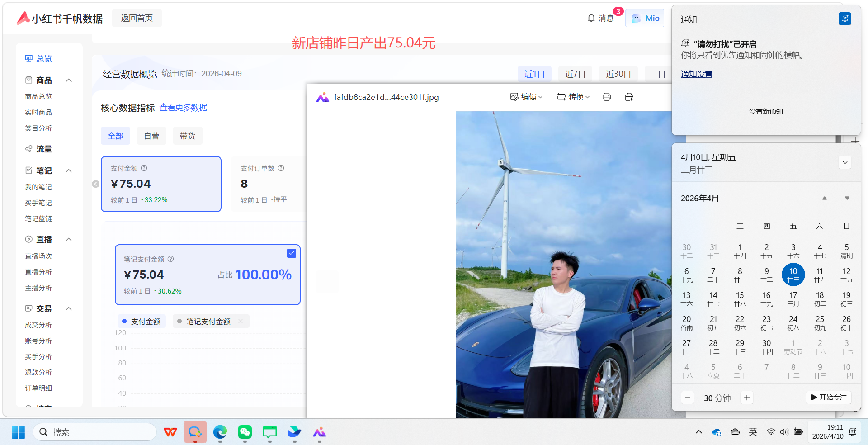Select the 近1日 time range tab

pyautogui.click(x=534, y=74)
